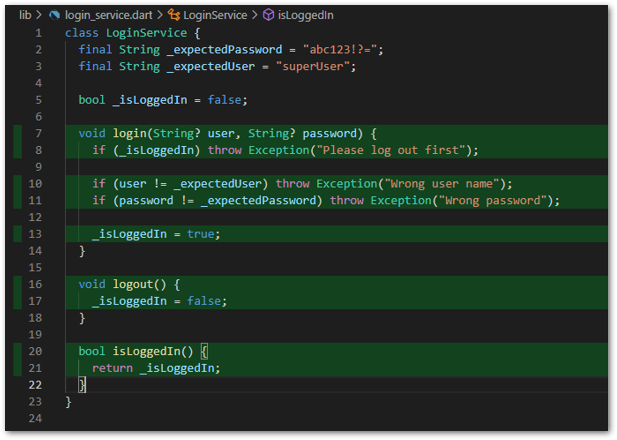Open the lib breadcrumb folder
Image resolution: width=617 pixels, height=440 pixels.
click(25, 15)
